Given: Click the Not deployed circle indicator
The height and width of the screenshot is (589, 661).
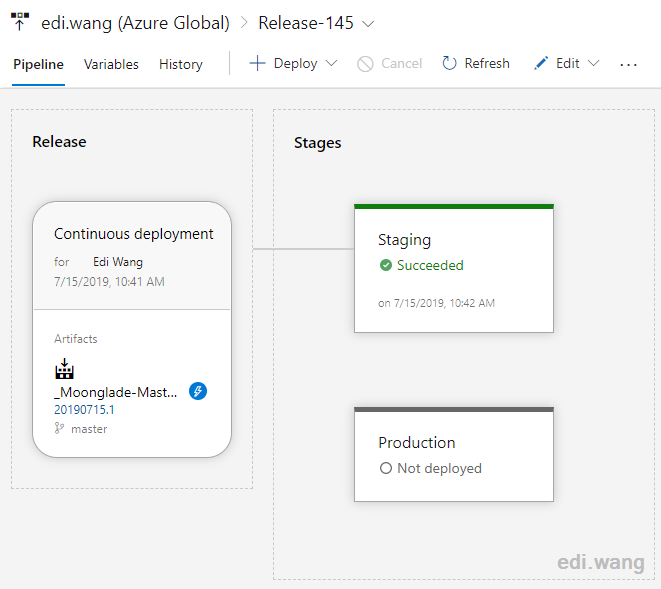Looking at the screenshot, I should click(386, 468).
